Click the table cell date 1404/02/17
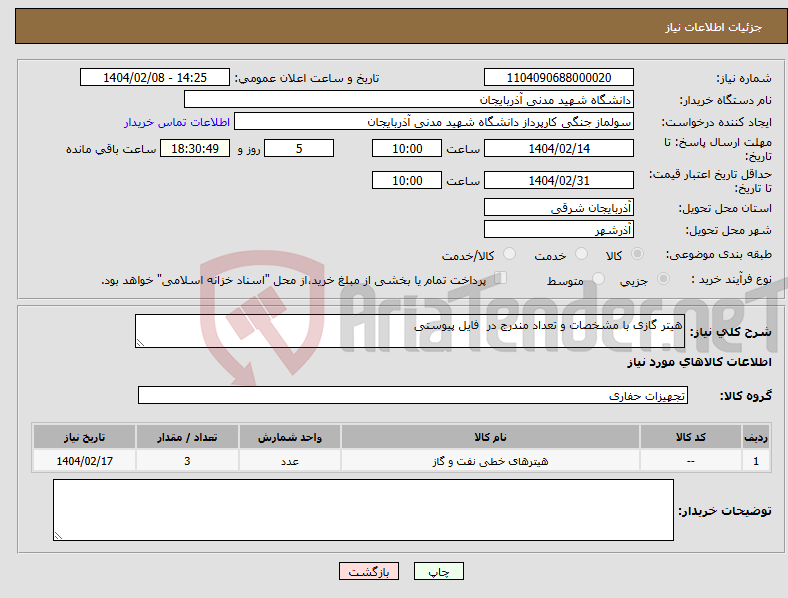Viewport: 788px width, 598px height. pos(84,461)
